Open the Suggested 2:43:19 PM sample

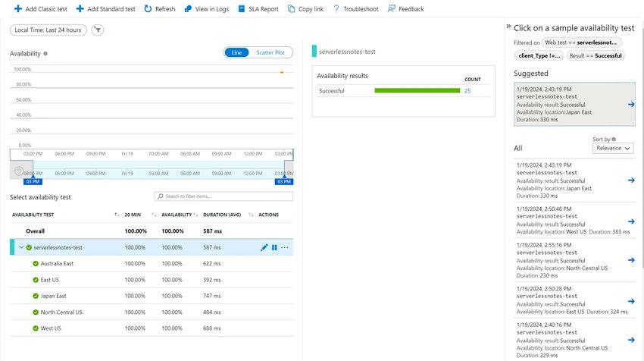click(x=574, y=105)
